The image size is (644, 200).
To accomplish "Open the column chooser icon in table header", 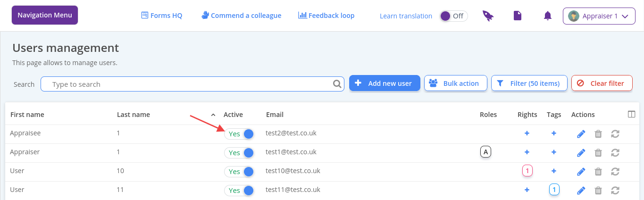I will tap(632, 114).
